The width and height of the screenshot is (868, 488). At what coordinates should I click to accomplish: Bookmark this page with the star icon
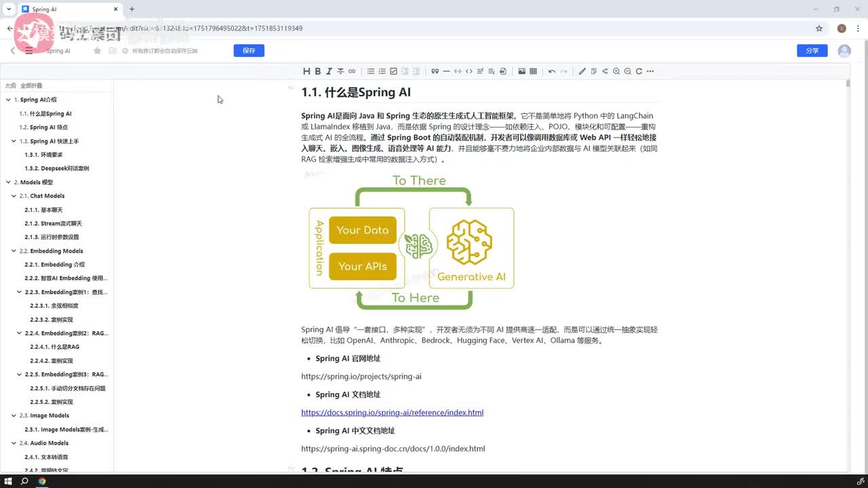(819, 28)
